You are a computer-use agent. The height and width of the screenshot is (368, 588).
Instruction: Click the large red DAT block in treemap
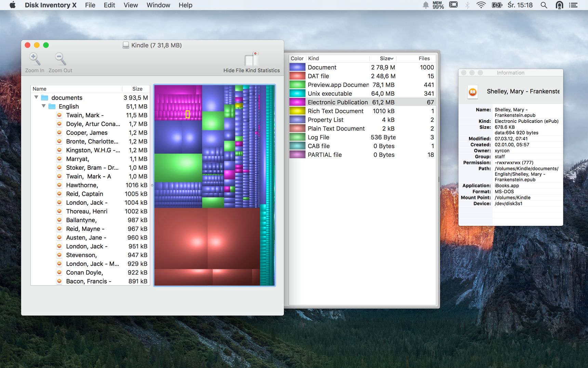pyautogui.click(x=181, y=238)
